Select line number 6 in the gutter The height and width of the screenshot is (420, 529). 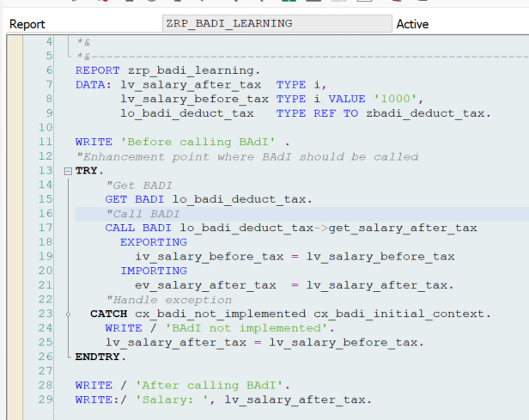pos(49,70)
